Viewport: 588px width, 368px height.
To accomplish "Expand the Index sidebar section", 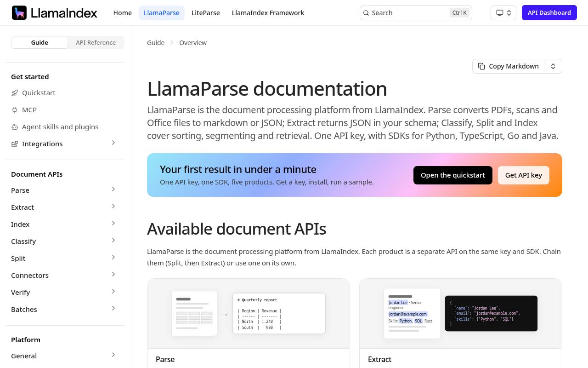I will (x=113, y=224).
